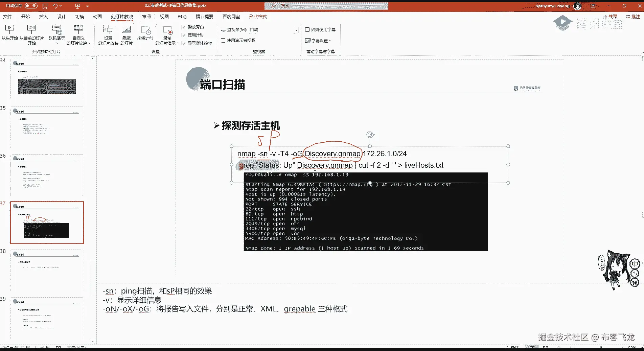Click the 搜索 search box
The image size is (644, 351).
pyautogui.click(x=326, y=6)
